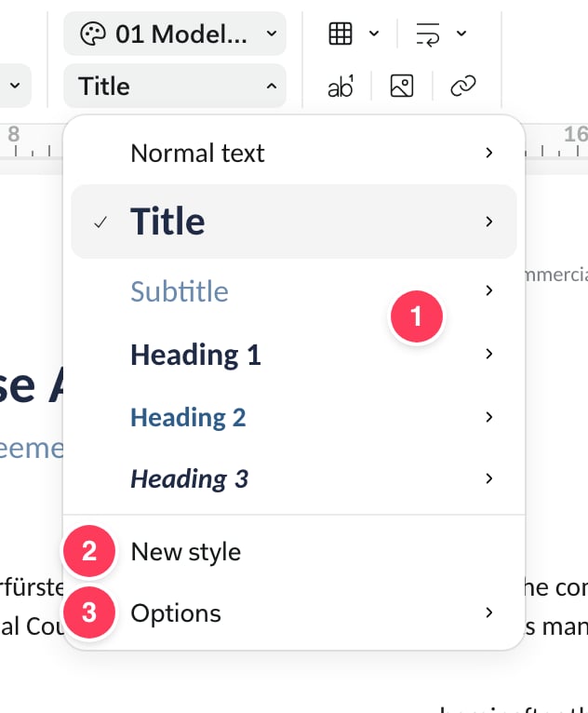Image resolution: width=588 pixels, height=713 pixels.
Task: Click the text wrap line-break icon
Action: pyautogui.click(x=428, y=34)
